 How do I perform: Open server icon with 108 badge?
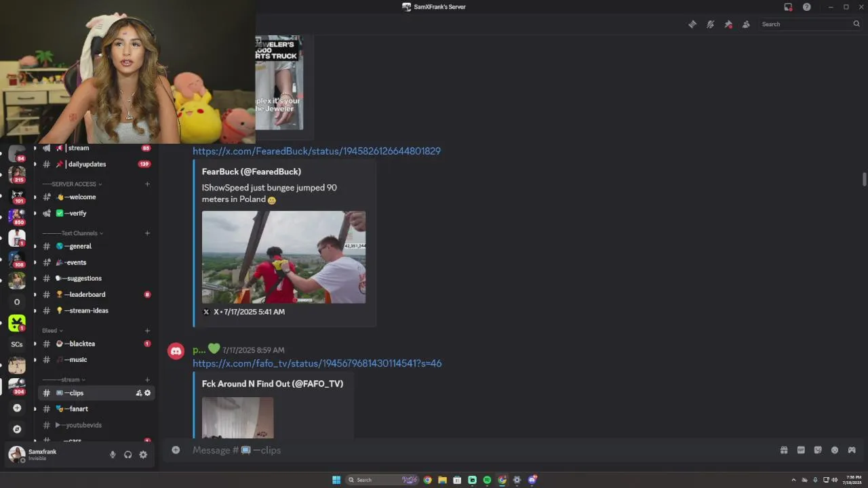tap(17, 259)
